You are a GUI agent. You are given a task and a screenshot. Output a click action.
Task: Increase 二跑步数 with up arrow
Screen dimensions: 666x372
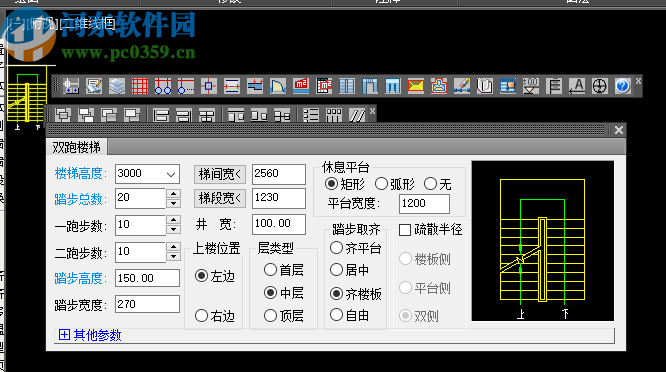tap(173, 247)
